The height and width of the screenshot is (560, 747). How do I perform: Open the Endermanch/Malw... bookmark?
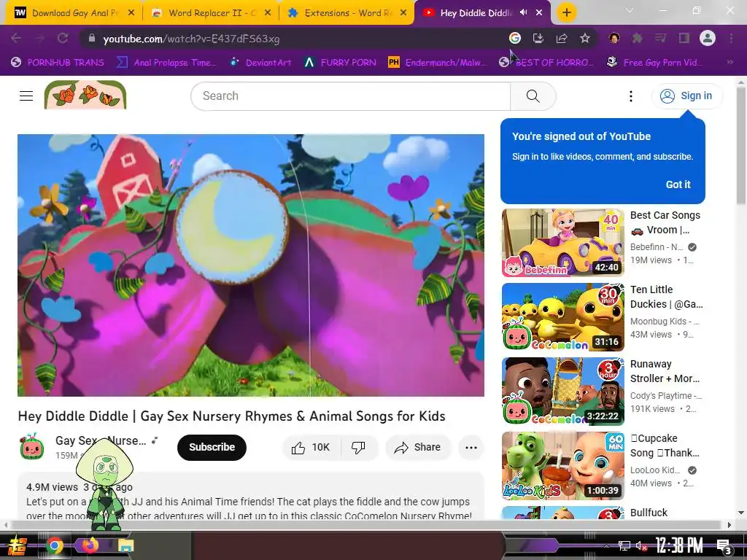438,62
